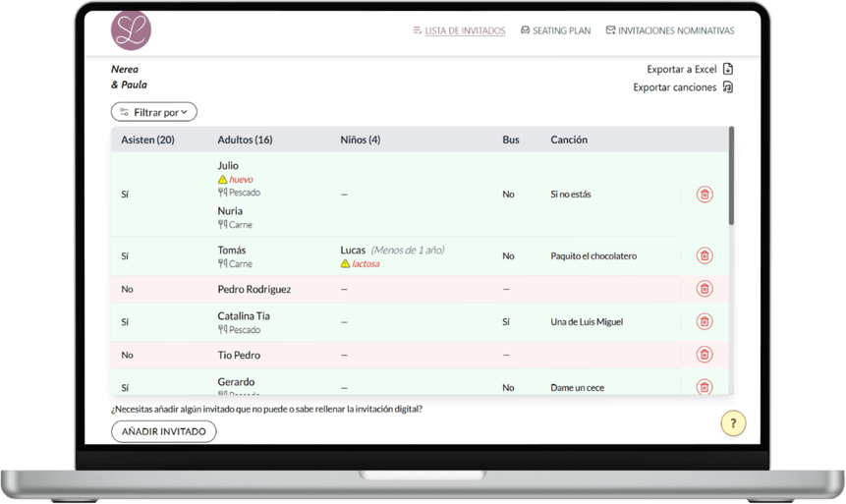
Task: Click the round L logo
Action: 131,30
